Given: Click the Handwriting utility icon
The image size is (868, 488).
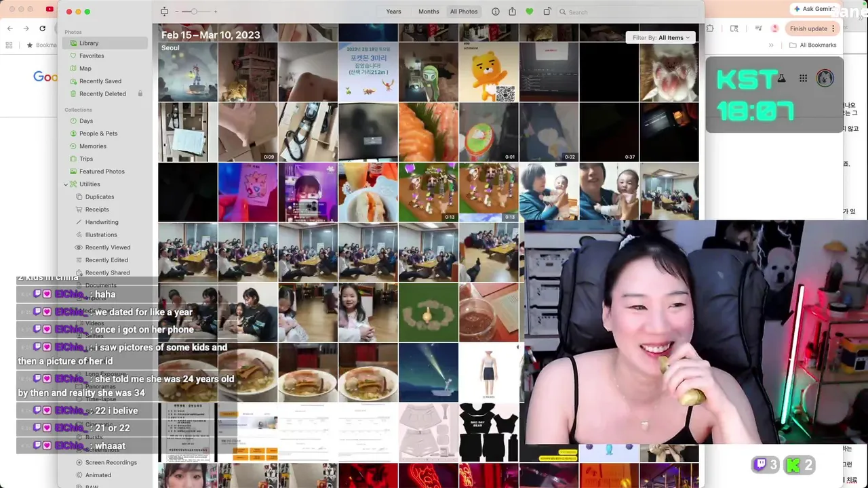Looking at the screenshot, I should (x=79, y=222).
